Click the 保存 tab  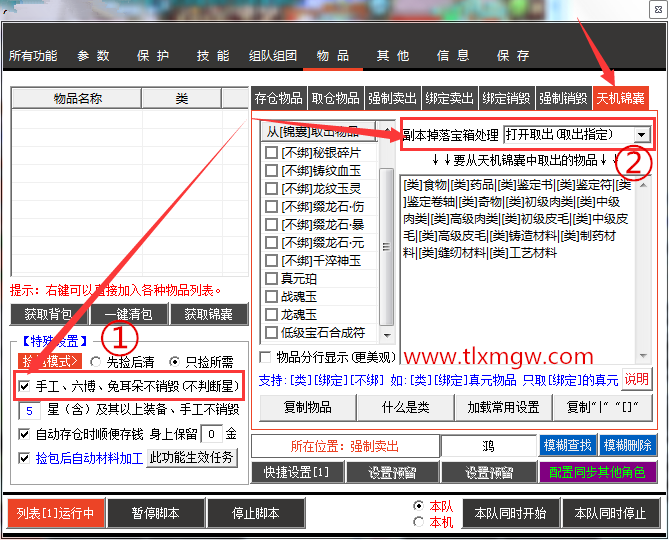tap(513, 55)
